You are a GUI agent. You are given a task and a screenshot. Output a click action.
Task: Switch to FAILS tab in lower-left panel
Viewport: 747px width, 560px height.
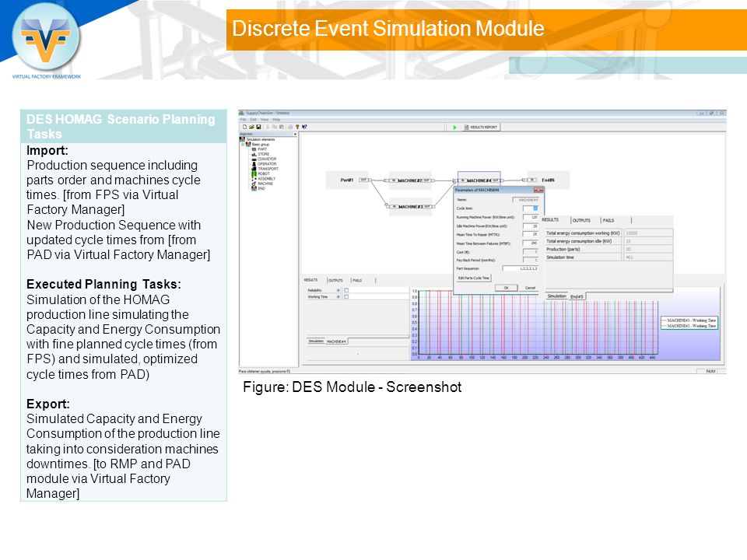tap(357, 281)
